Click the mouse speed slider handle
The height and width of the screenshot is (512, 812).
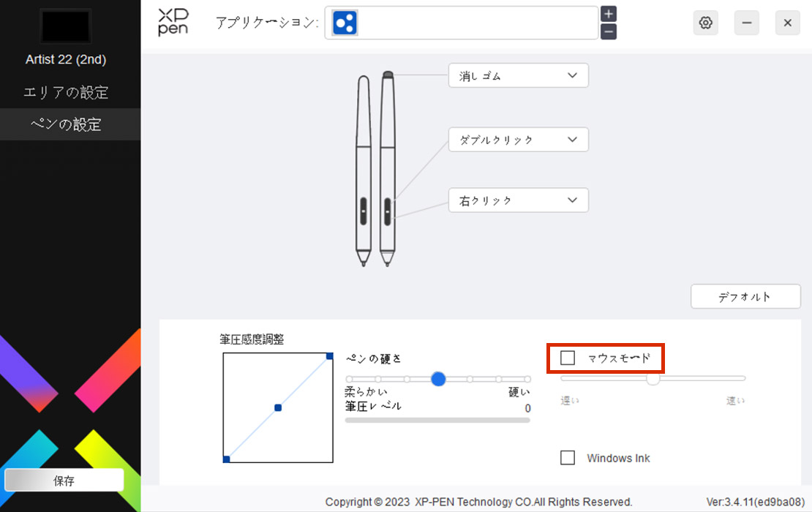pos(653,379)
